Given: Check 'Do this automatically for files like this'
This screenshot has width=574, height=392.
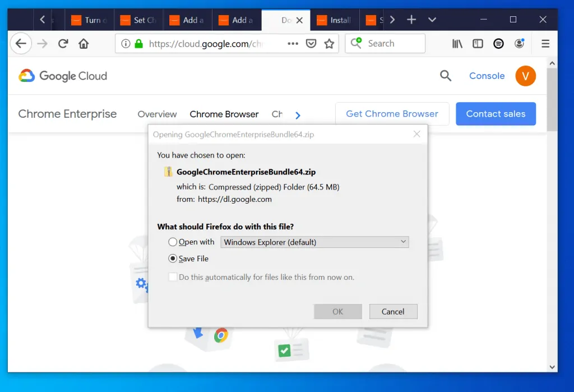Looking at the screenshot, I should (x=173, y=277).
